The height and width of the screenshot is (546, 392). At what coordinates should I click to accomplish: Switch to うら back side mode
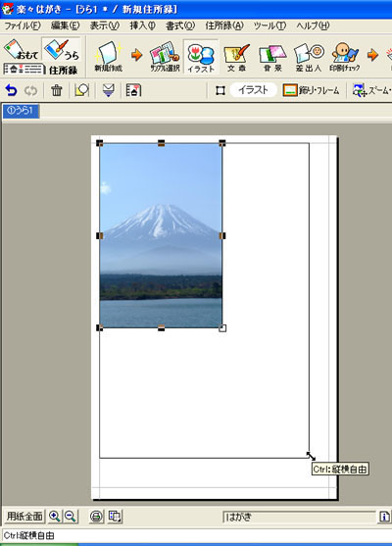click(x=62, y=49)
